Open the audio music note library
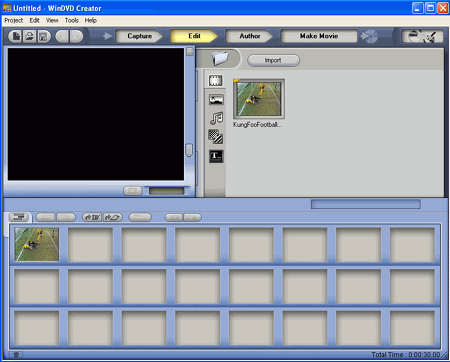This screenshot has width=450, height=362. pos(216,118)
